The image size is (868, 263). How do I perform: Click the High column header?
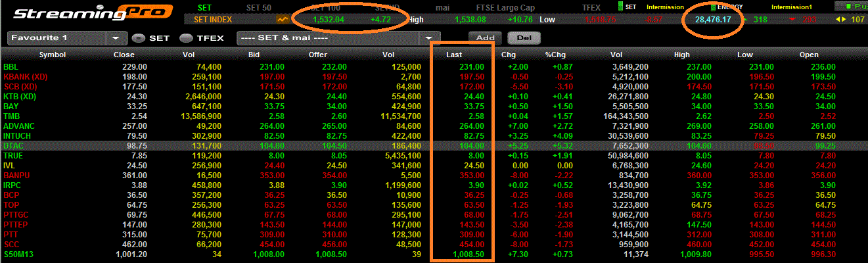coord(682,55)
